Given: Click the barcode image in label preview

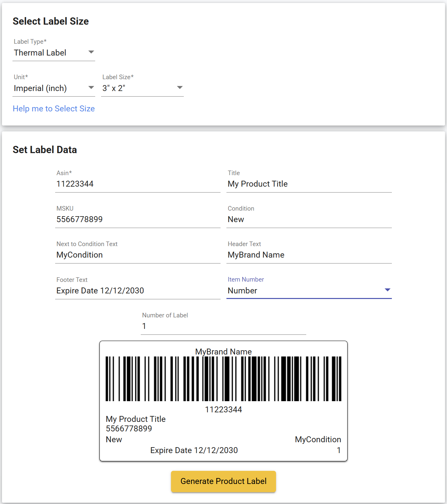Looking at the screenshot, I should [x=223, y=379].
